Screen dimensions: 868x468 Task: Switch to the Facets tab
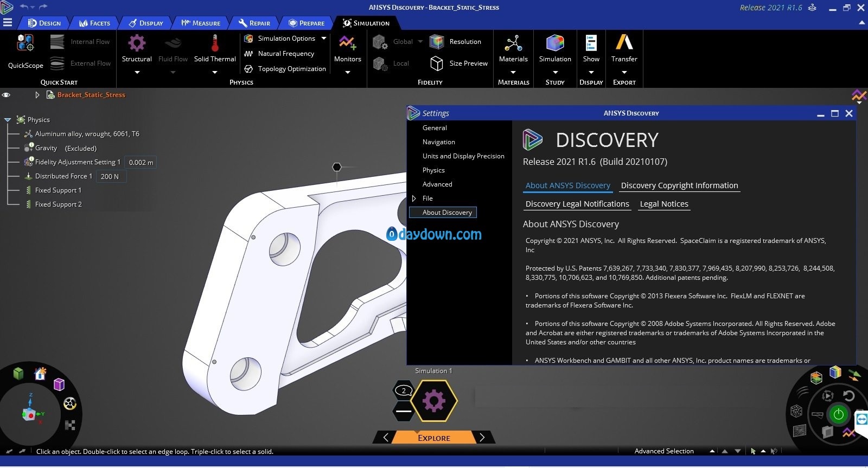[x=94, y=23]
